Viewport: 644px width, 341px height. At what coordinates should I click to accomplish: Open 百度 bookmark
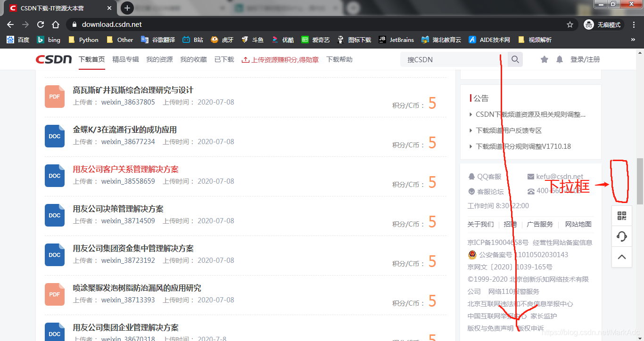[18, 40]
